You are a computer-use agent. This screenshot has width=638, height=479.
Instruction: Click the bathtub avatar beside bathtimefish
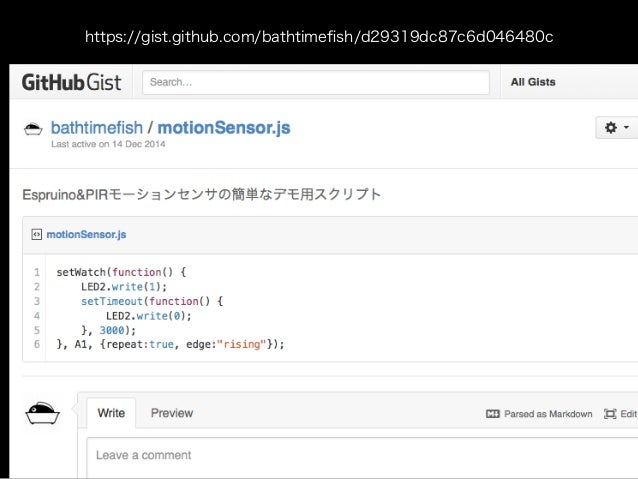33,129
